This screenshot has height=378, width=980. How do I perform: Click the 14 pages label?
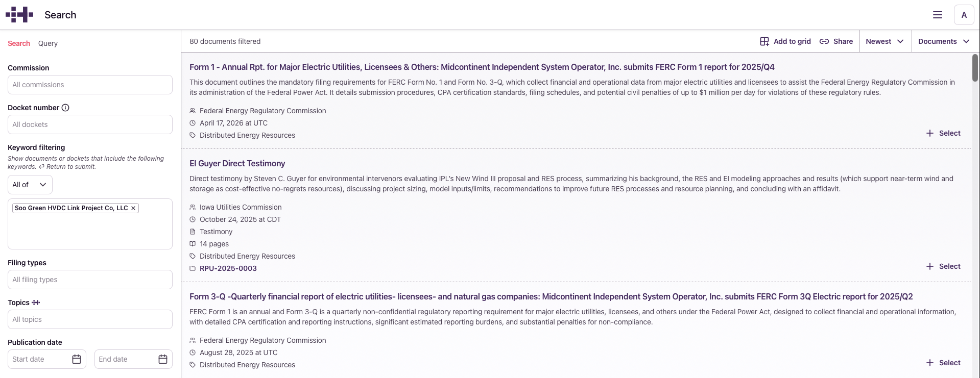click(214, 244)
